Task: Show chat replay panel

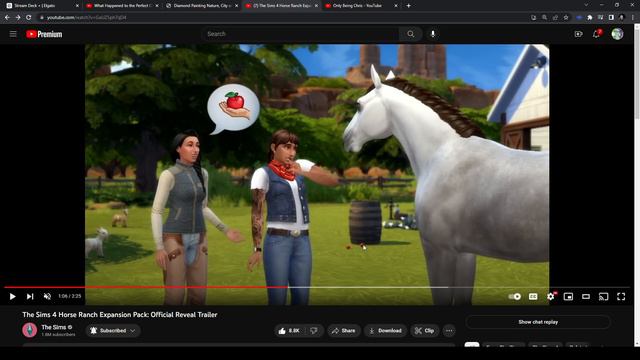Action: pos(538,322)
